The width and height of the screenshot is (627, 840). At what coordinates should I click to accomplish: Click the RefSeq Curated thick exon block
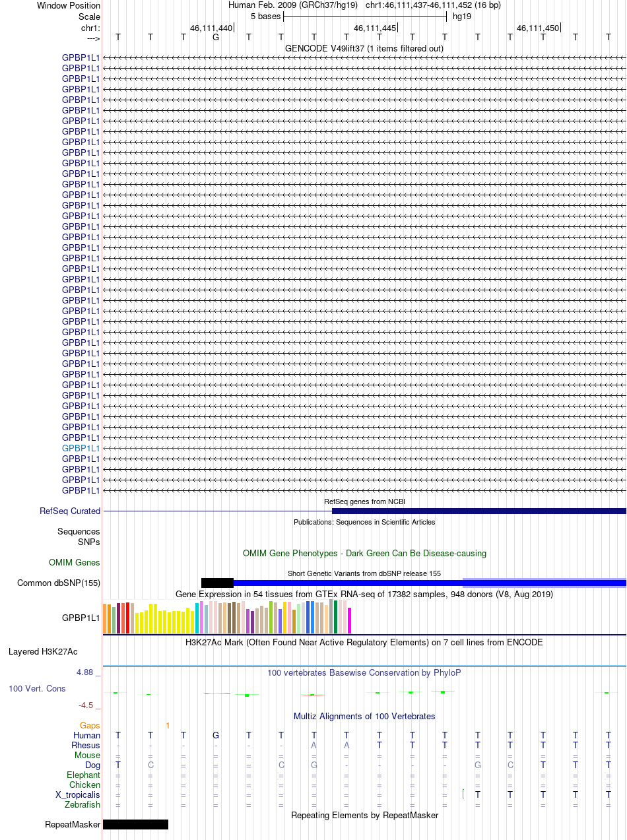(479, 511)
